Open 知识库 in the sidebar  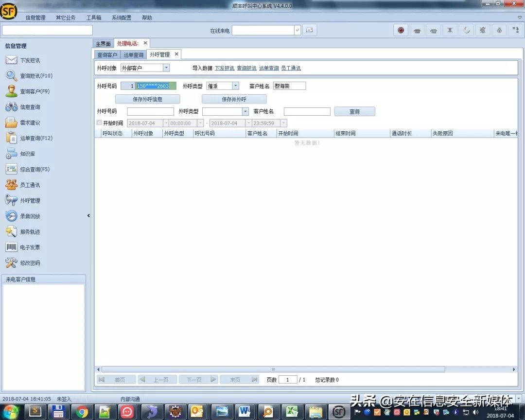point(27,154)
